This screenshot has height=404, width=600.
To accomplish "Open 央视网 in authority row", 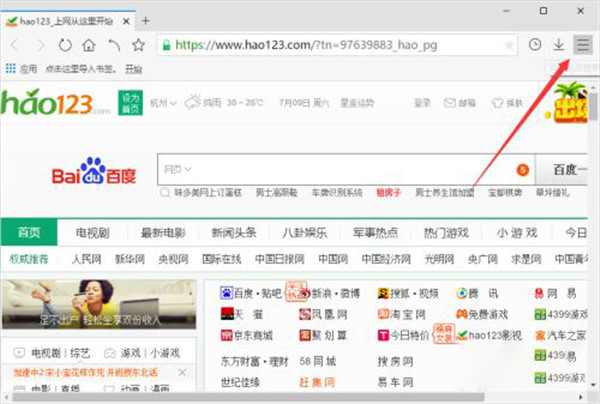I will click(174, 259).
